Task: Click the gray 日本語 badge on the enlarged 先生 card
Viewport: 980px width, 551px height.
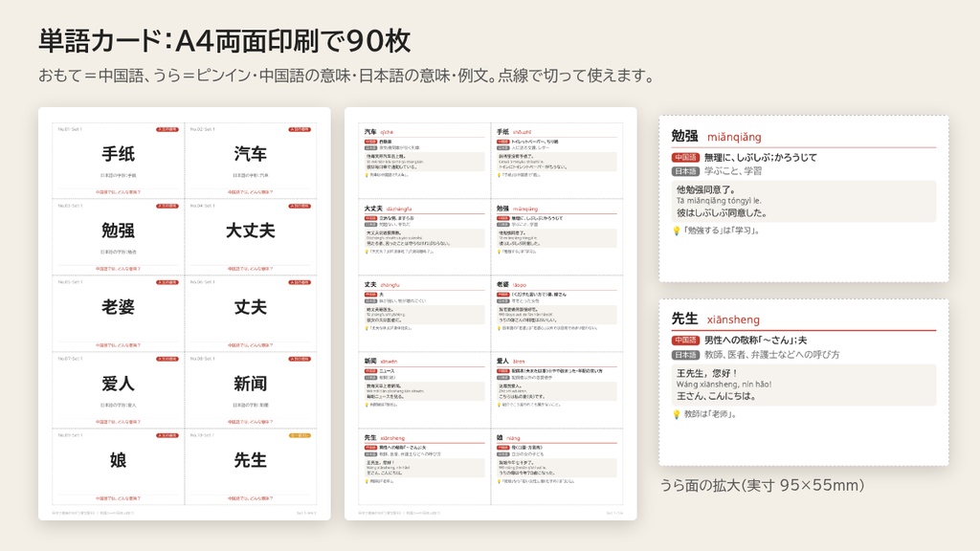Action: pos(685,355)
